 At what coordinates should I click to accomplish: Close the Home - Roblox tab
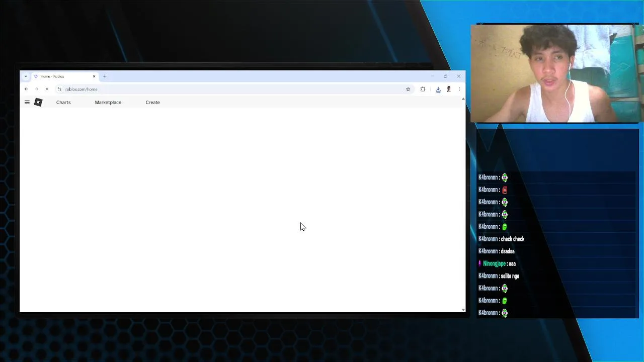pyautogui.click(x=94, y=76)
